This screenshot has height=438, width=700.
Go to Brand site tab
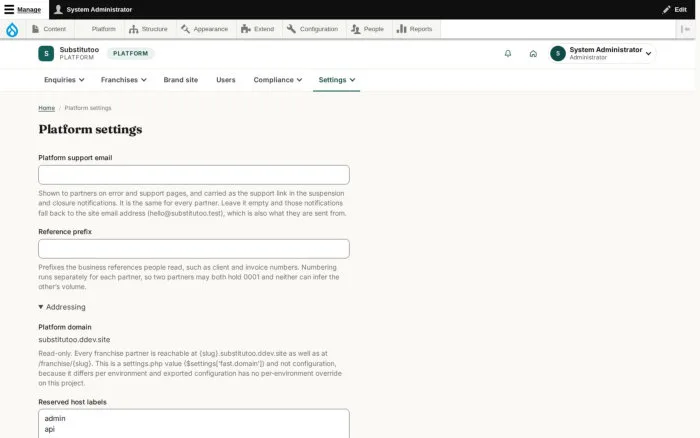coord(181,80)
